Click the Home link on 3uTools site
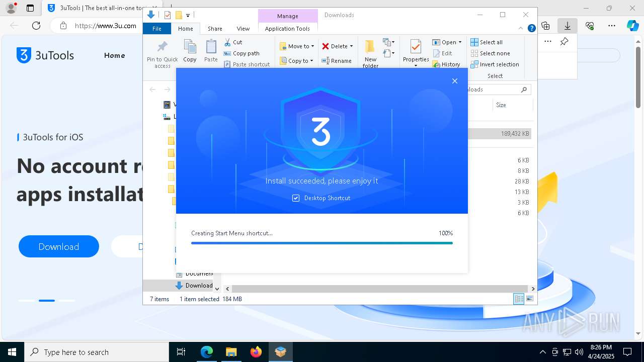The height and width of the screenshot is (362, 644). coord(114,55)
